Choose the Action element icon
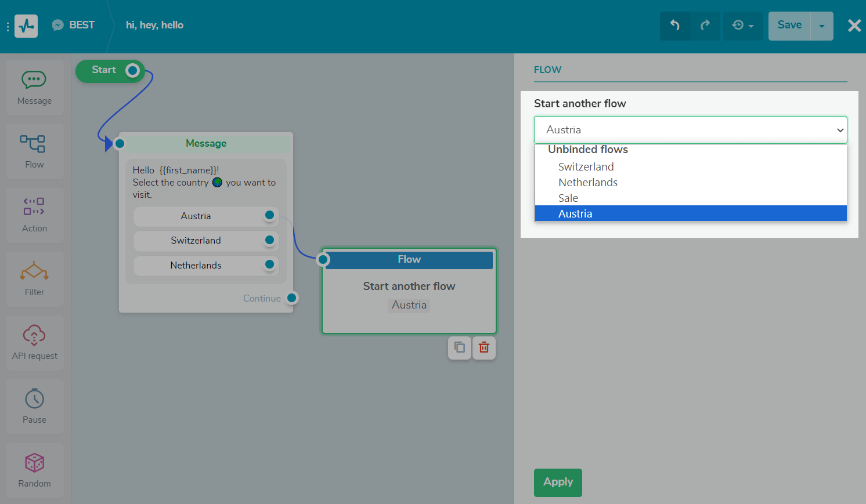866x504 pixels. pos(34,207)
